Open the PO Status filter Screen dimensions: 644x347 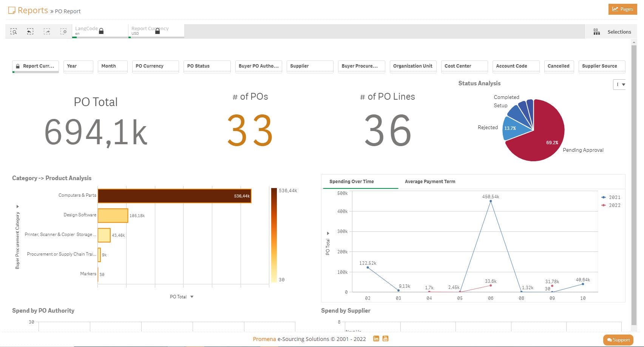click(x=207, y=66)
